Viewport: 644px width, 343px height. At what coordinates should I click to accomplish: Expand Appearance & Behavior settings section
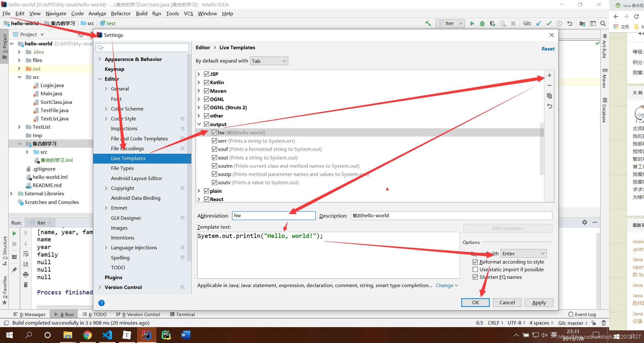[100, 59]
